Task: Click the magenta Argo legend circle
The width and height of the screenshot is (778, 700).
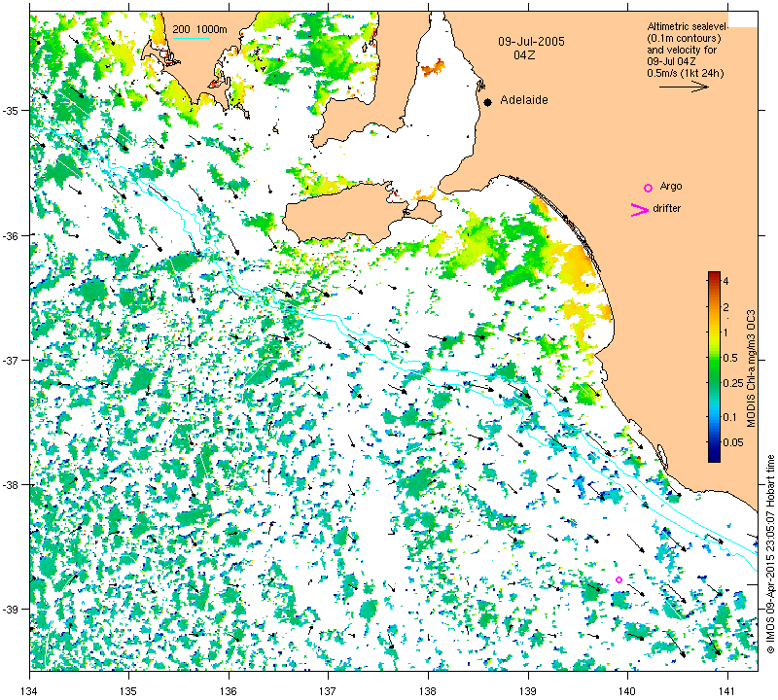Action: click(x=648, y=188)
